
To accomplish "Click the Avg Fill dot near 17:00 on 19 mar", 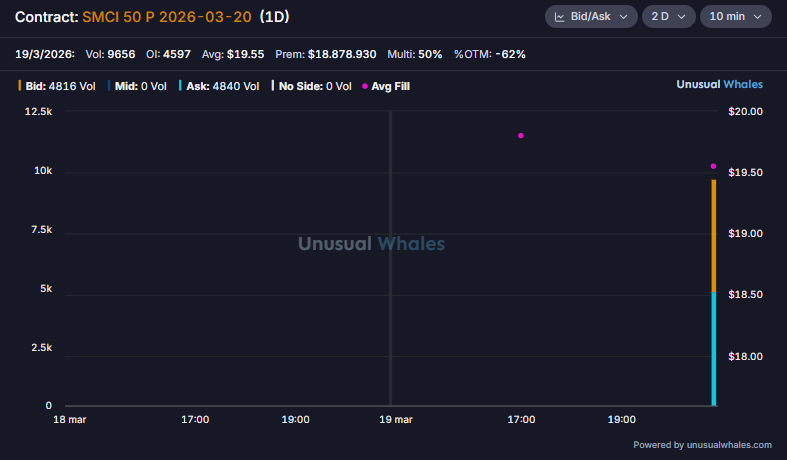I will (x=520, y=136).
